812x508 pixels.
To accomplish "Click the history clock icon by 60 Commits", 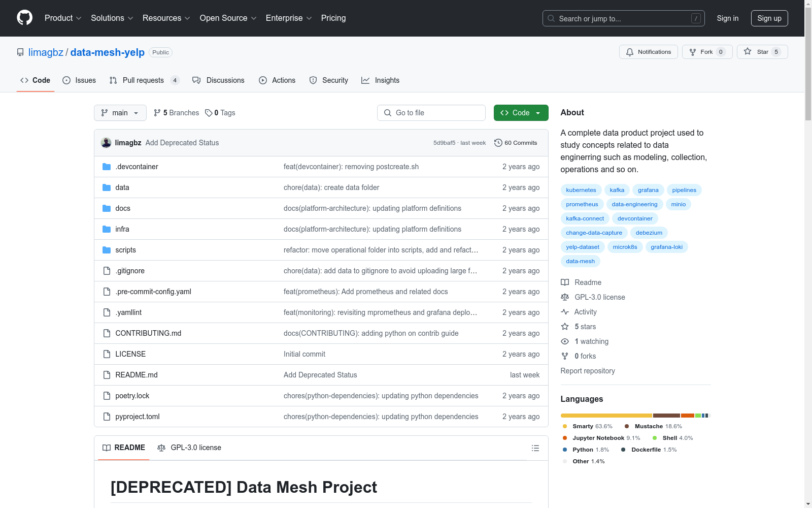I will click(x=498, y=143).
